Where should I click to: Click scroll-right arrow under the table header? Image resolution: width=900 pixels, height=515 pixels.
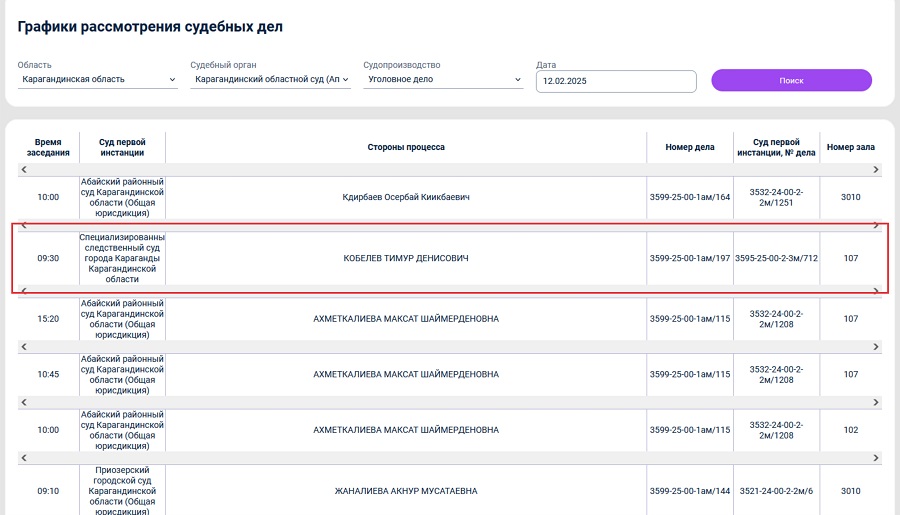point(876,169)
